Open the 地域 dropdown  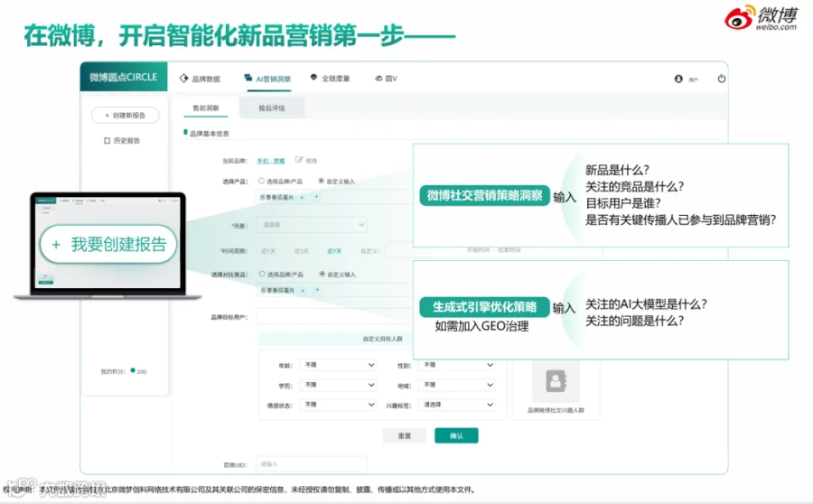(x=458, y=385)
